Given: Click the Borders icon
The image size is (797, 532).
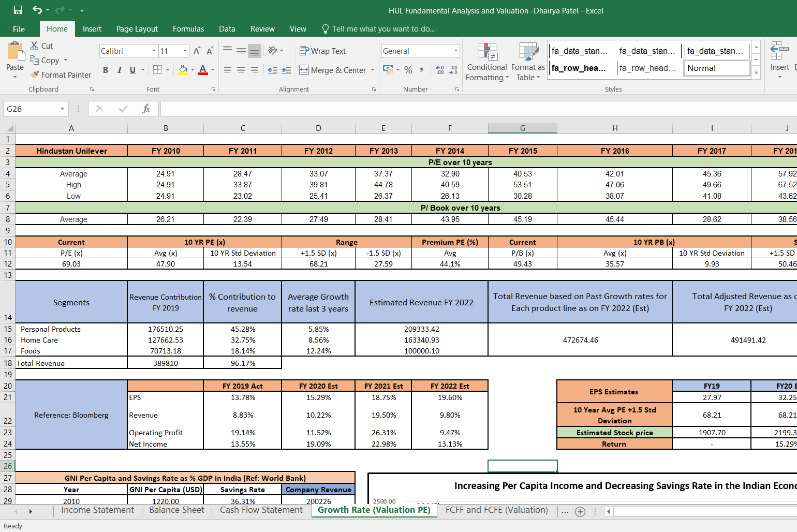Looking at the screenshot, I should click(x=158, y=70).
